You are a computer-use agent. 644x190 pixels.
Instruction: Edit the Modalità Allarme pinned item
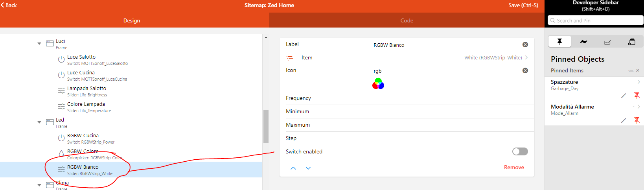coord(624,120)
